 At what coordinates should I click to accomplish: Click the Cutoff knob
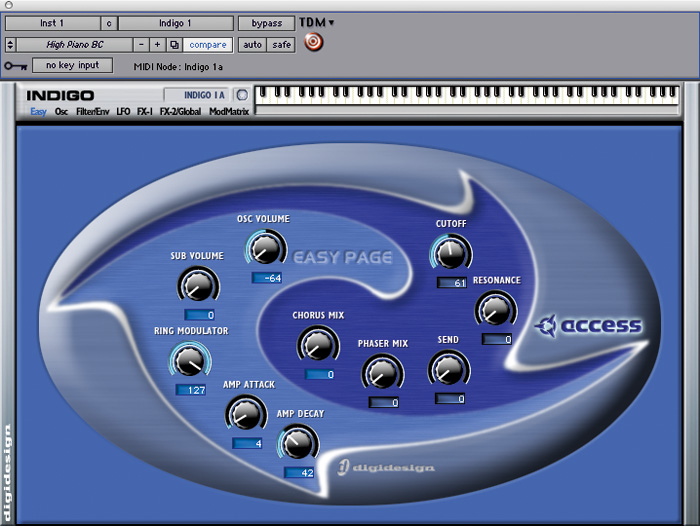451,253
